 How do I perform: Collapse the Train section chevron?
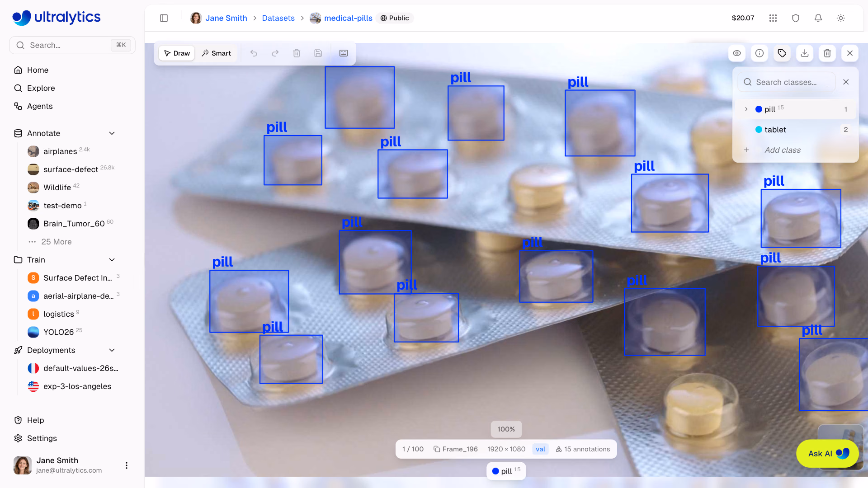[112, 260]
